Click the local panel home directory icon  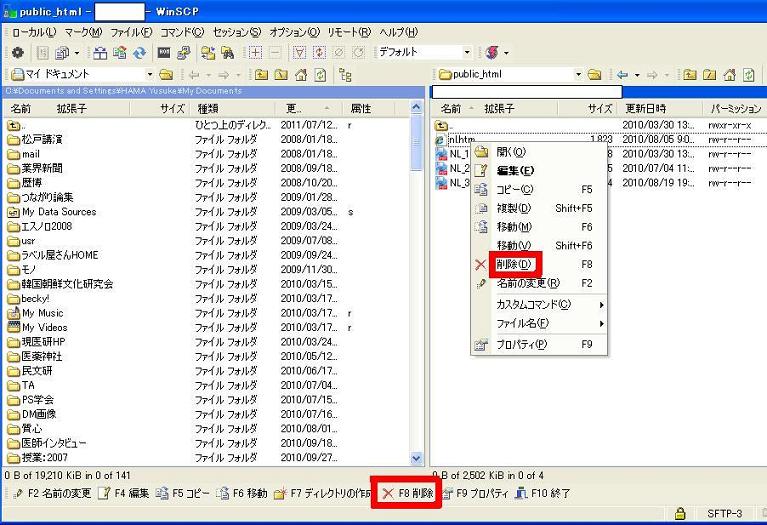coord(301,74)
